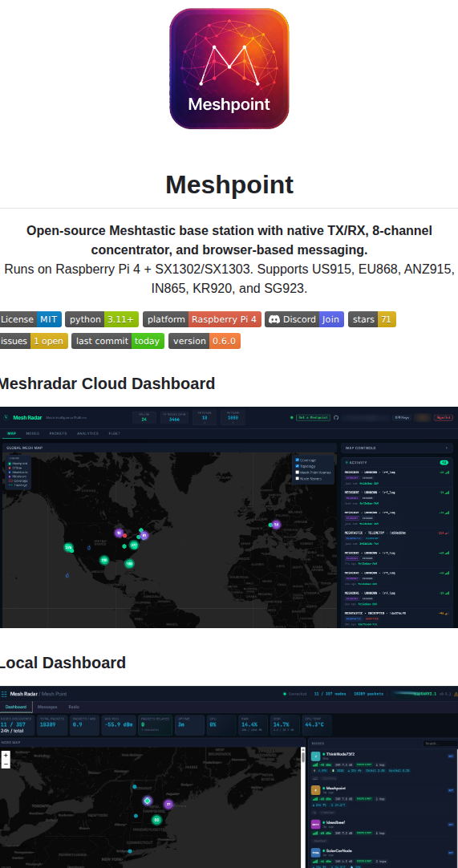This screenshot has height=868, width=458.
Task: Click the API Keys button
Action: (401, 417)
